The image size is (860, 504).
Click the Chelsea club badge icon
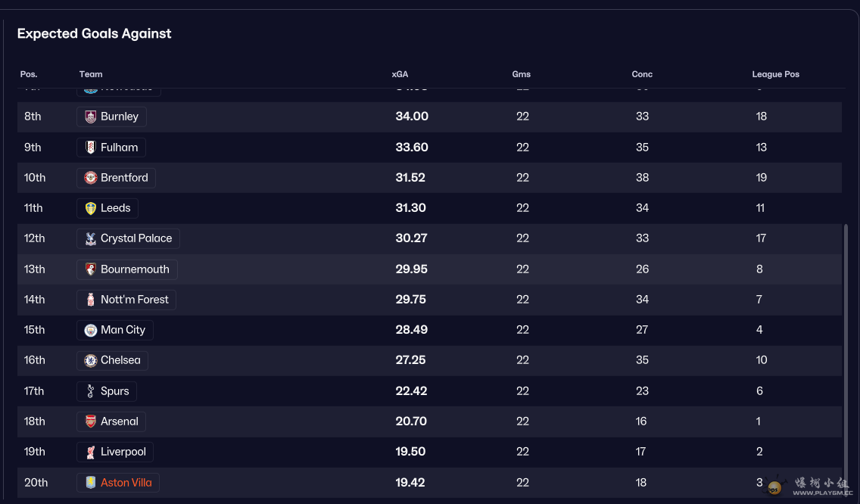pyautogui.click(x=91, y=360)
